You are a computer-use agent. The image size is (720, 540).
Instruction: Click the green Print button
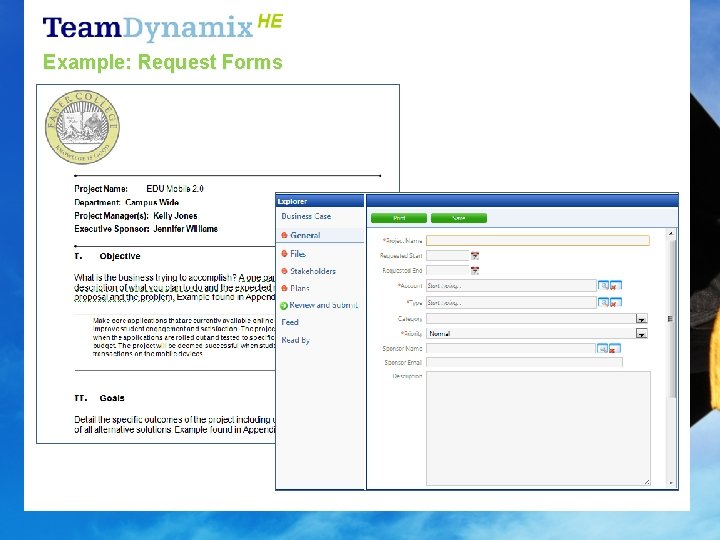click(x=399, y=218)
